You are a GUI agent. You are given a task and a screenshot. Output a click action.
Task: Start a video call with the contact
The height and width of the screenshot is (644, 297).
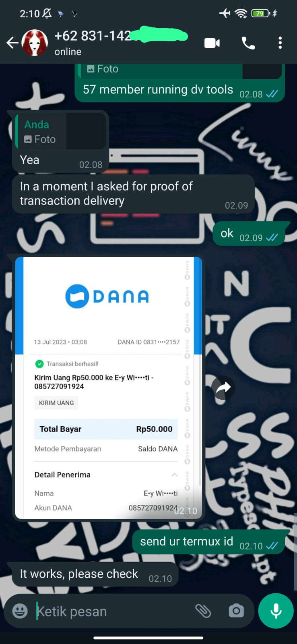pos(212,43)
